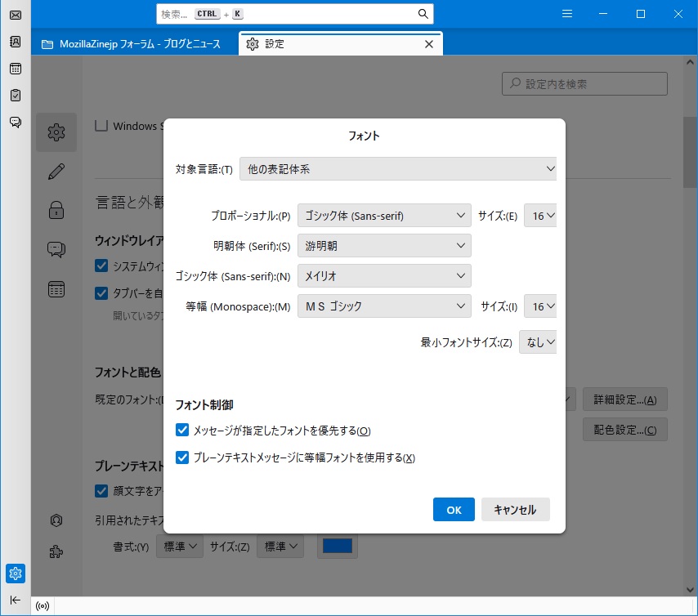Toggle メッセージが指定したフォントを優先する checkbox
This screenshot has height=616, width=698.
click(x=182, y=430)
